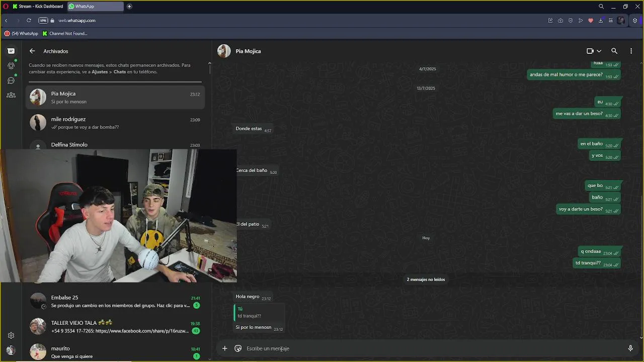Open WhatsApp settings gear in sidebar

coord(11,335)
